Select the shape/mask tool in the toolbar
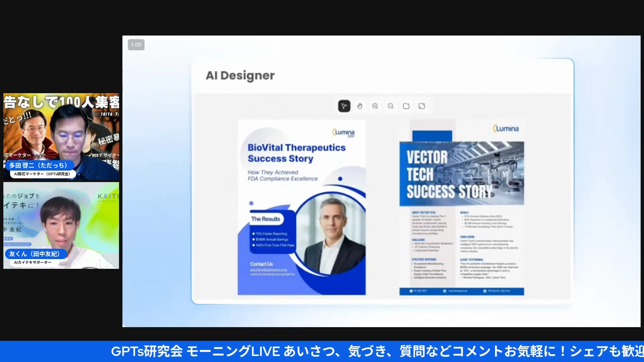Screen dimensions: 644x362 pos(422,106)
